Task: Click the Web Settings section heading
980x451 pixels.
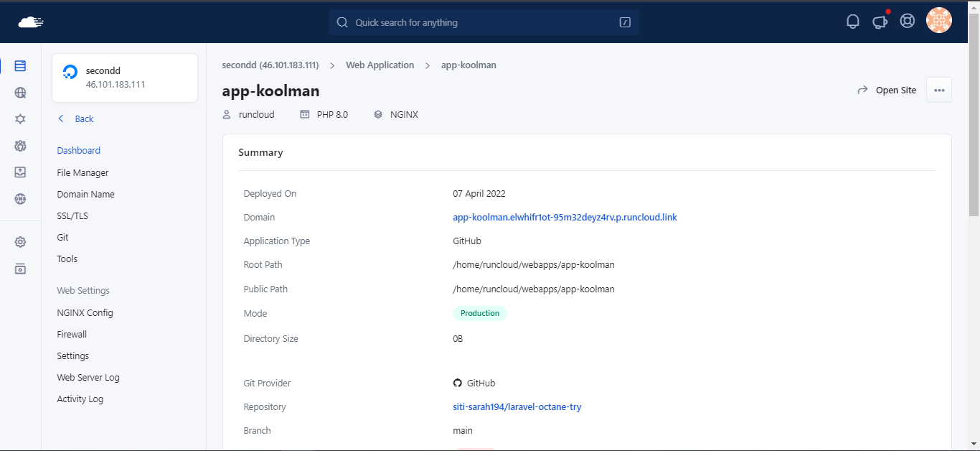Action: [x=83, y=291]
